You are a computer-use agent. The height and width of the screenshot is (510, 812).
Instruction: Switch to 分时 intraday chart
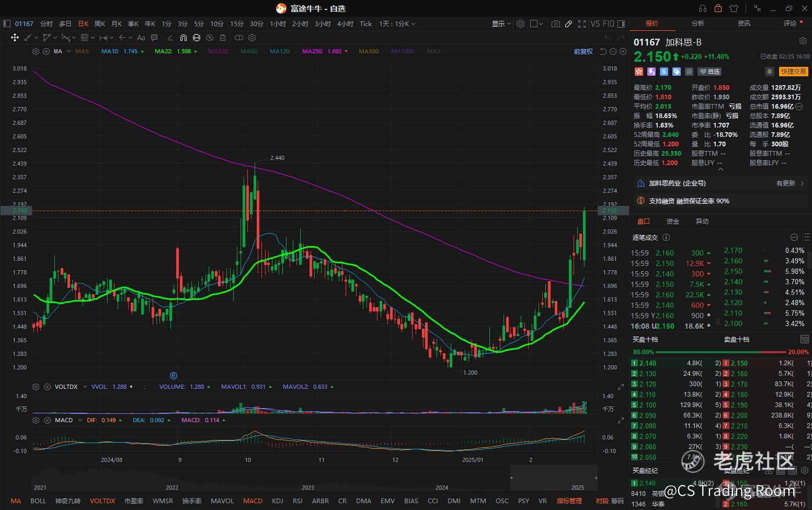[x=47, y=24]
